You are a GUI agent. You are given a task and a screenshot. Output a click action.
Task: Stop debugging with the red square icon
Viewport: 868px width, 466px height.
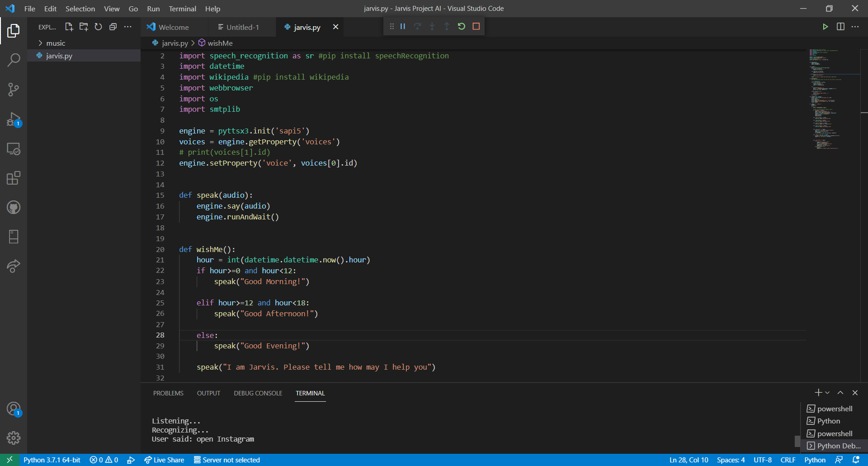point(476,26)
